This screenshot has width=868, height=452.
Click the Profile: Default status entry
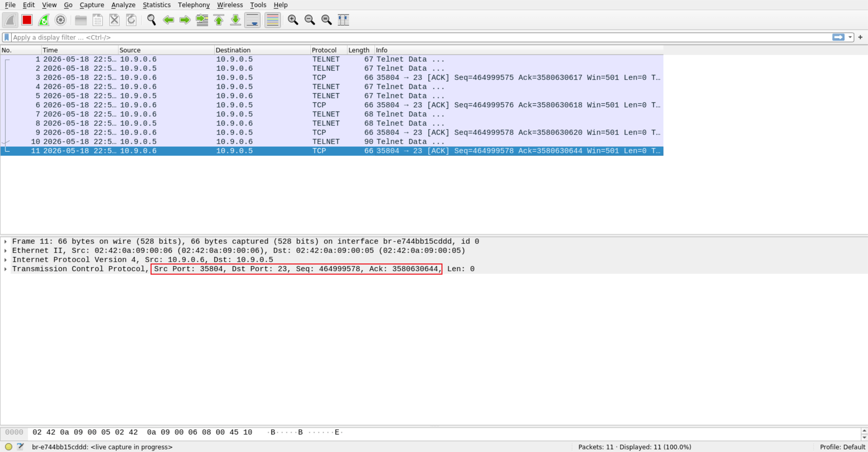tap(843, 447)
